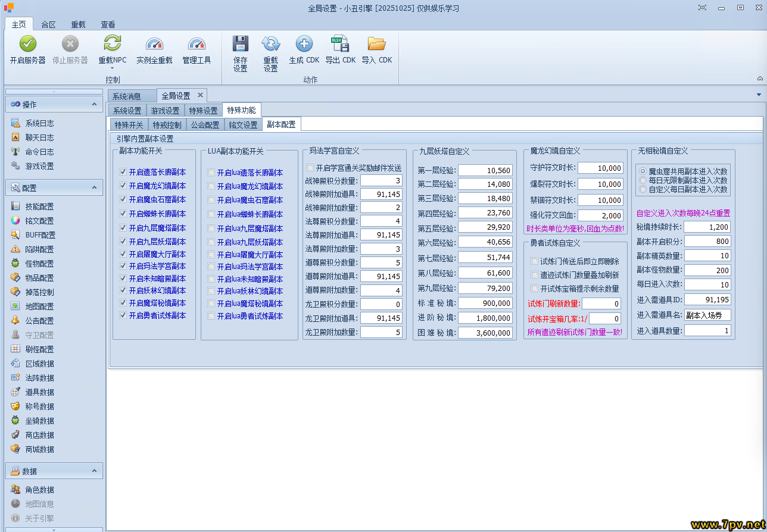Collapse the 数据 sidebar group
The height and width of the screenshot is (532, 767).
pyautogui.click(x=94, y=471)
